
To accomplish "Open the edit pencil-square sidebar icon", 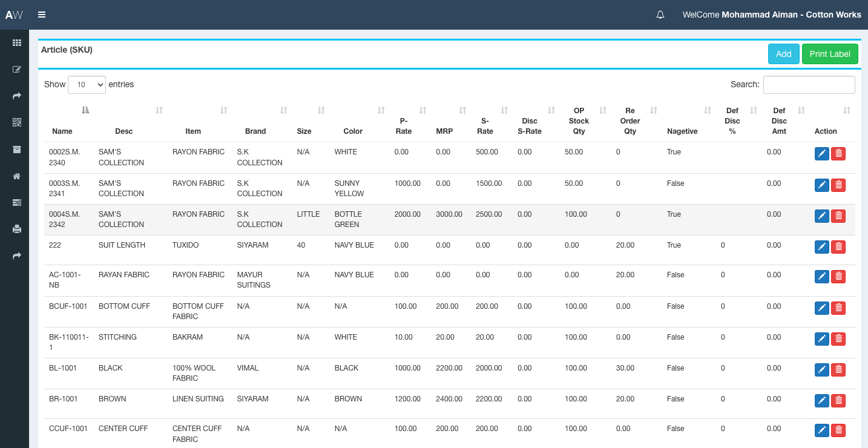I will [x=17, y=70].
